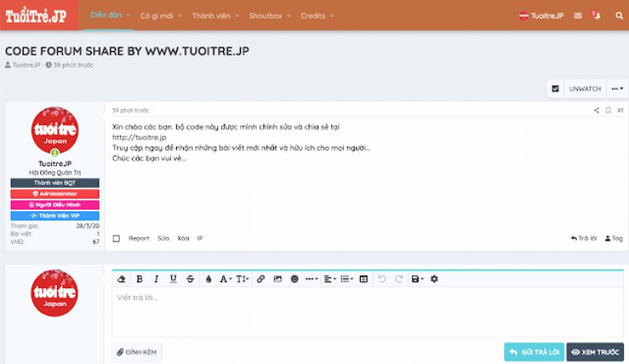
Task: Toggle strikethrough formatting in editor
Action: click(x=190, y=279)
